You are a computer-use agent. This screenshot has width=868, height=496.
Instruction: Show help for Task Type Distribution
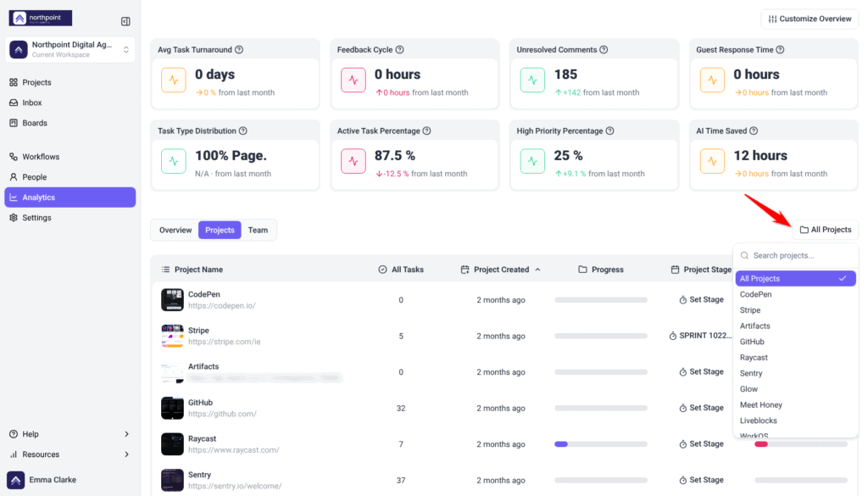point(243,131)
